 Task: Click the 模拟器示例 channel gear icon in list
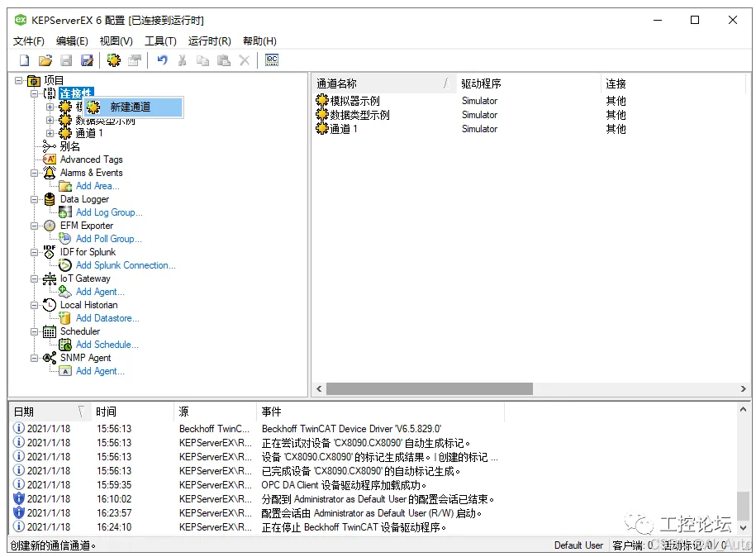pos(322,100)
